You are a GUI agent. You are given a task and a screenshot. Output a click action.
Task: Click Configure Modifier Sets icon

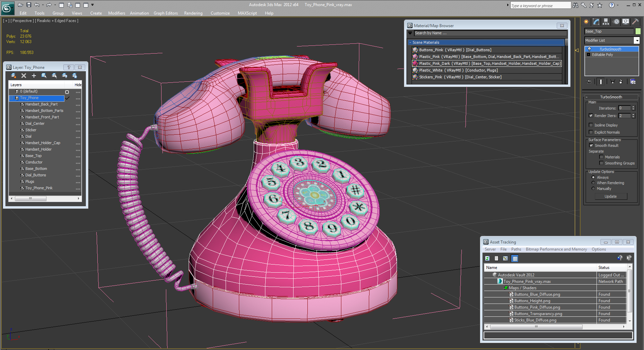point(633,81)
